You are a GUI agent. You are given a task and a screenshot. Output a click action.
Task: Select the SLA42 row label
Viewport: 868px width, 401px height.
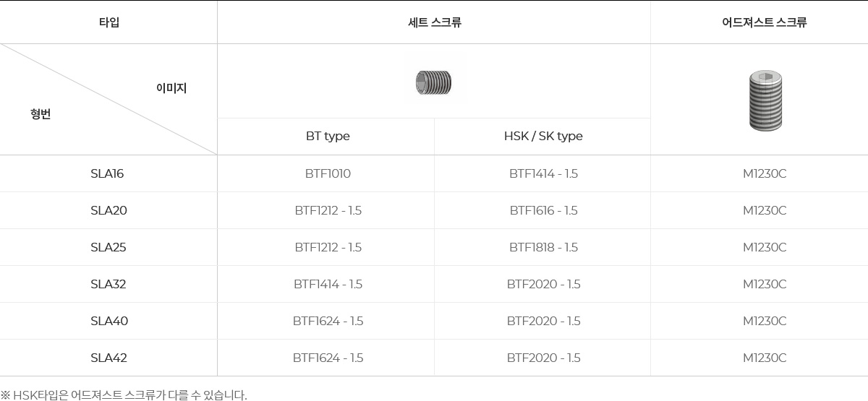(109, 358)
